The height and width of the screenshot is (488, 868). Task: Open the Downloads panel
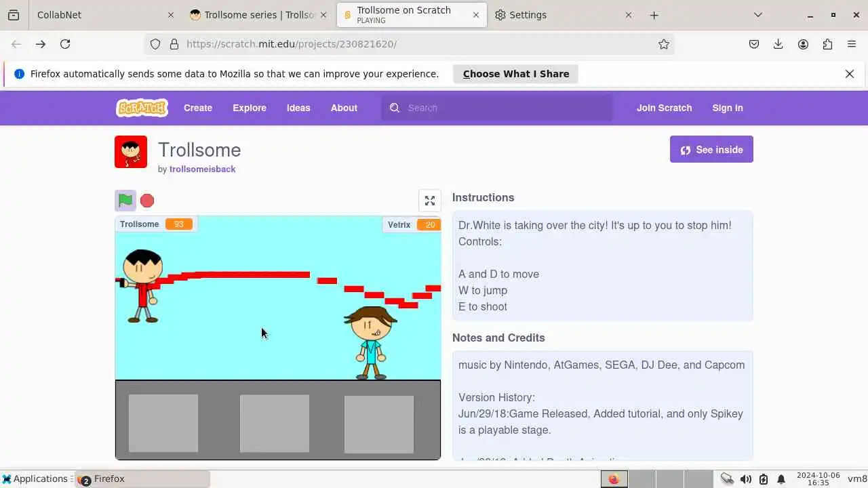778,44
